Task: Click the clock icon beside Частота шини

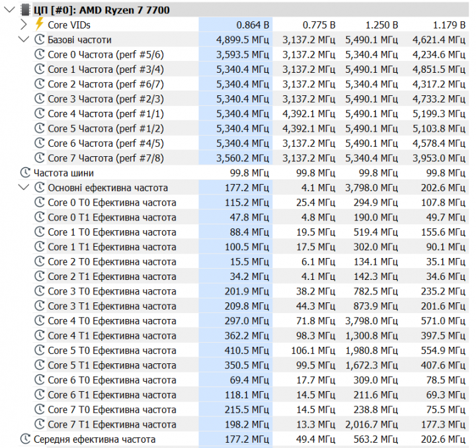Action: click(25, 172)
